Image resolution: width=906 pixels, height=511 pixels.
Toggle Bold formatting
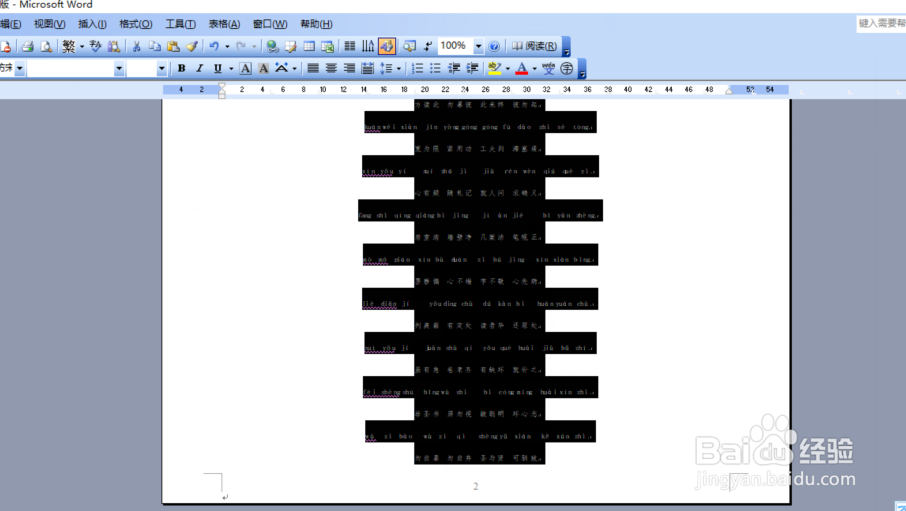tap(181, 68)
